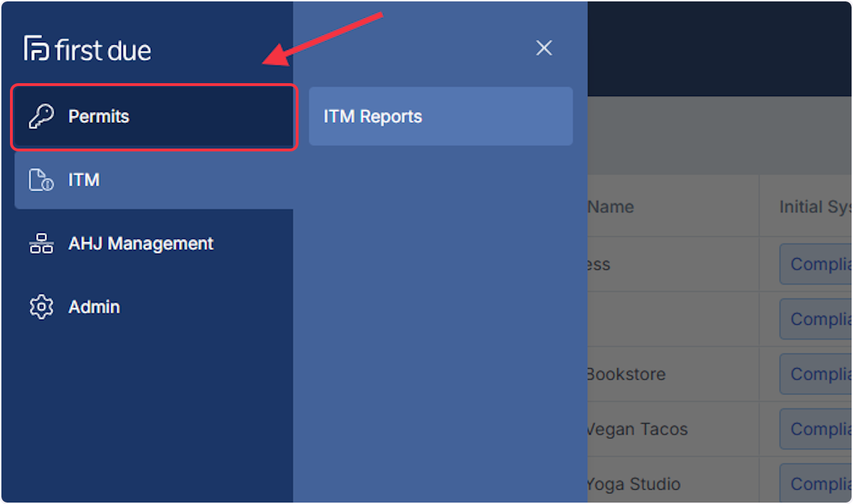Open the Admin menu label
853x504 pixels.
tap(94, 307)
